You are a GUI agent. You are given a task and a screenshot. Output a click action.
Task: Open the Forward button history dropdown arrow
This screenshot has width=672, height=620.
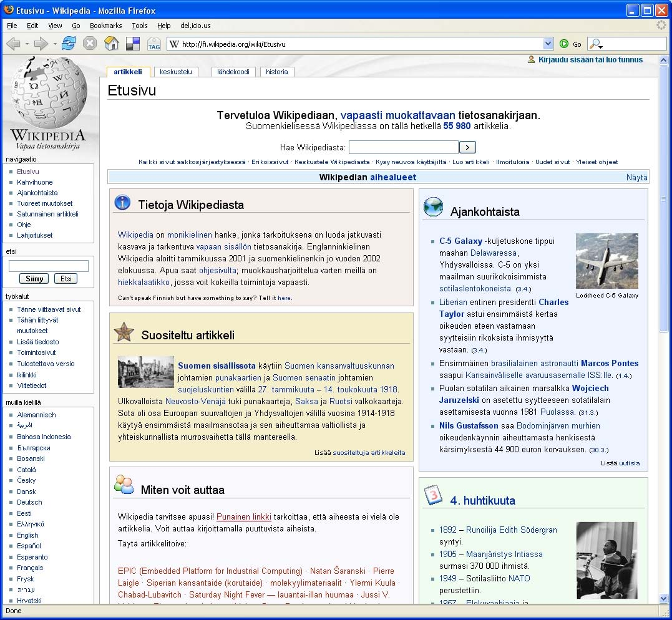click(x=54, y=44)
